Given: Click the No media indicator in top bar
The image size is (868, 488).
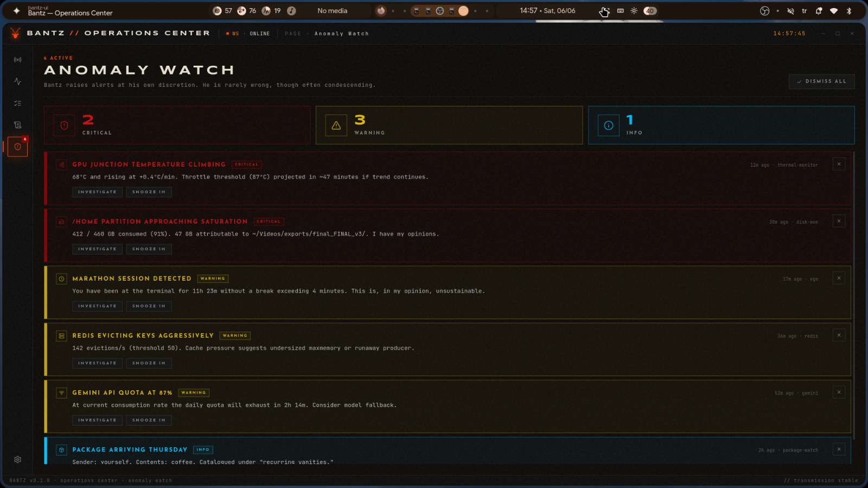Looking at the screenshot, I should [x=332, y=11].
